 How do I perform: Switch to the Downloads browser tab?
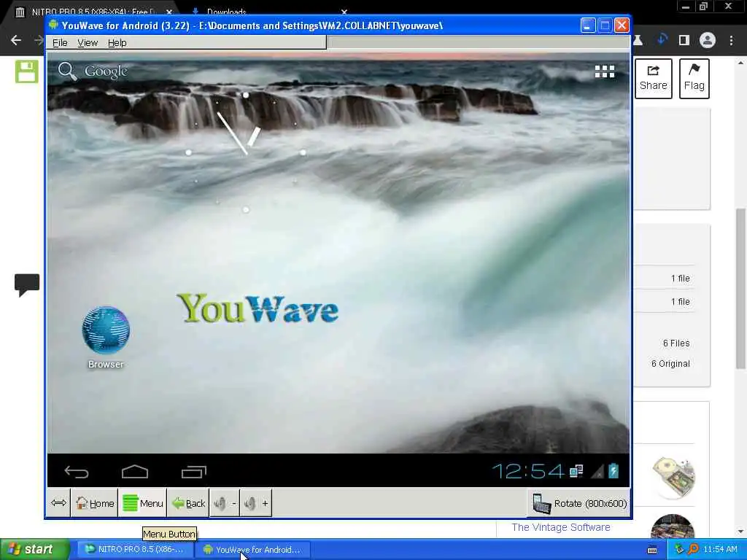tap(226, 12)
